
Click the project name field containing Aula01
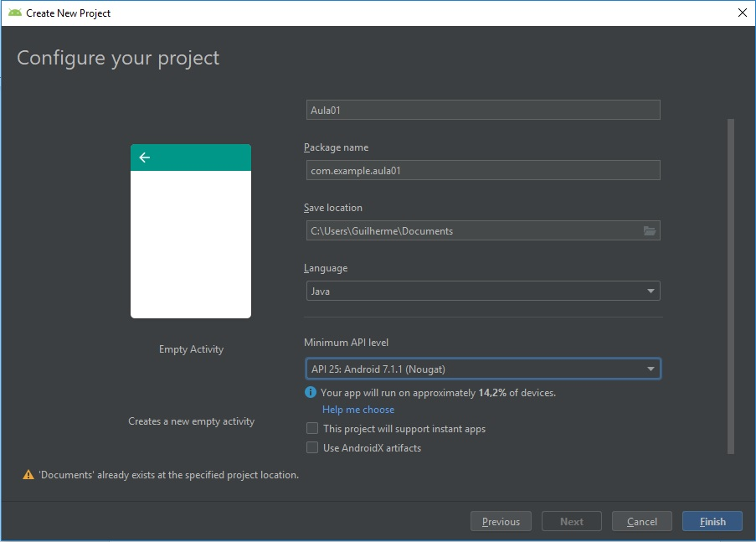click(483, 110)
